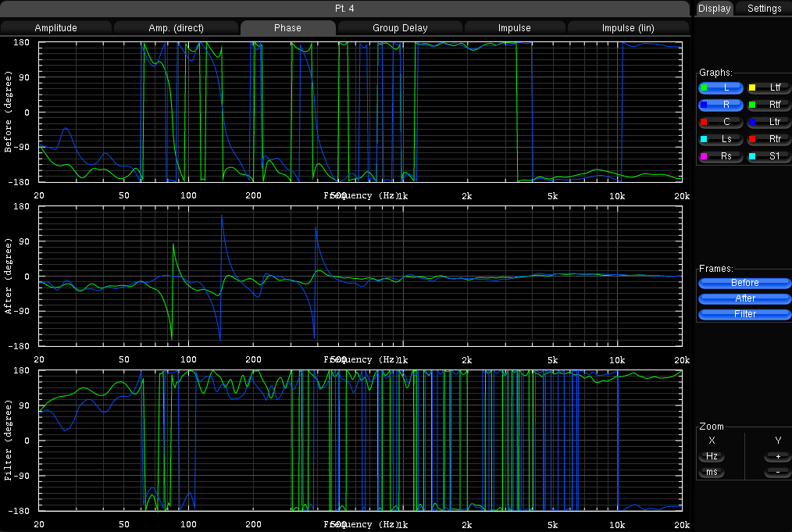The image size is (792, 532).
Task: Set X zoom to ms
Action: pyautogui.click(x=712, y=473)
